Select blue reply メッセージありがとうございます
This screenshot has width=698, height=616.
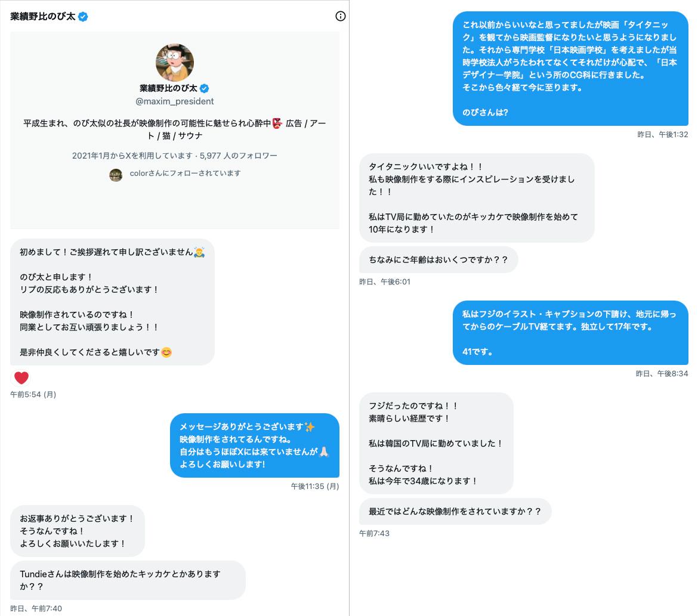click(x=255, y=445)
